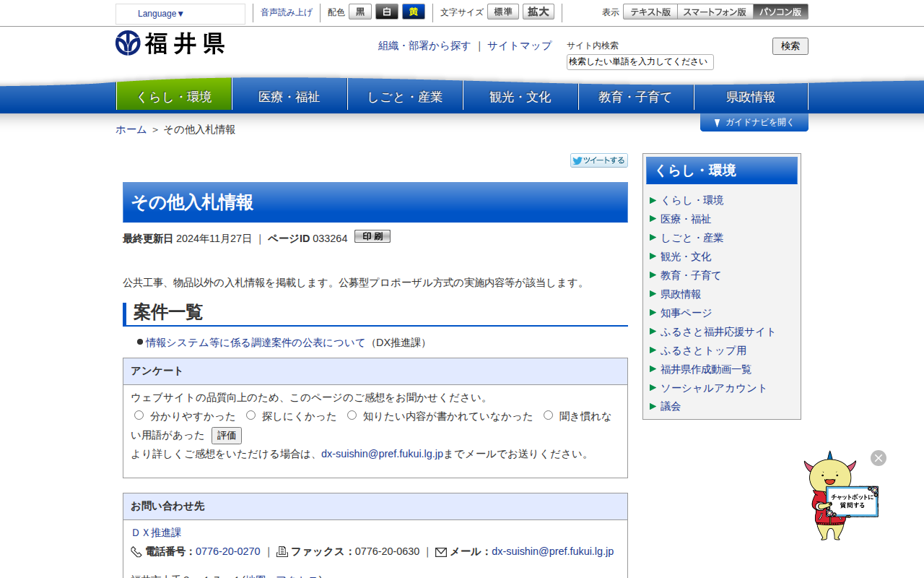
Task: Open the ＤＸ推進課 department link
Action: [156, 532]
